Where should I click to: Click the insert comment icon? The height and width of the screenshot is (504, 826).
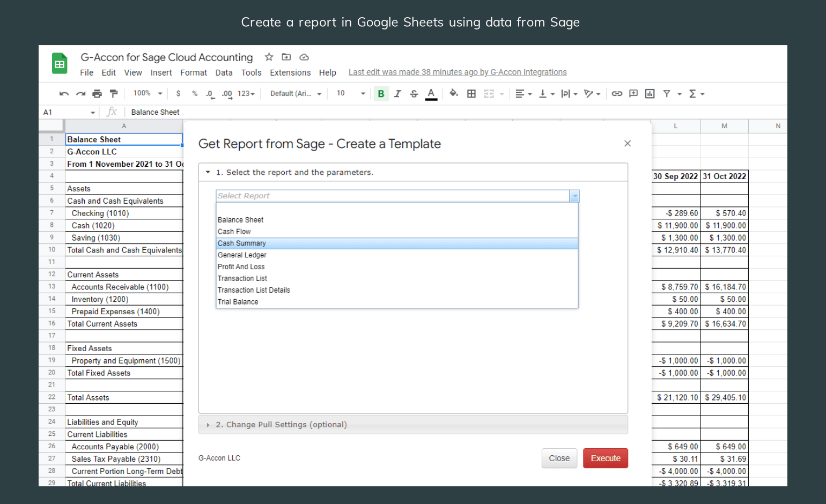pyautogui.click(x=633, y=94)
